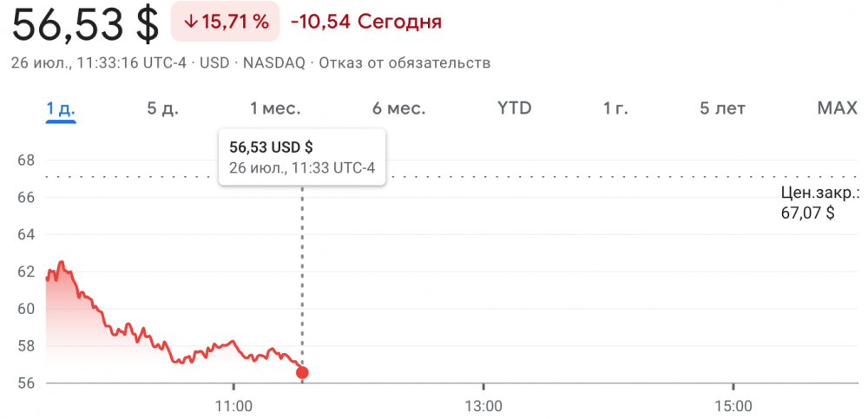Screen dimensions: 868x419
Task: Click the 15,71 % change badge
Action: [x=226, y=22]
